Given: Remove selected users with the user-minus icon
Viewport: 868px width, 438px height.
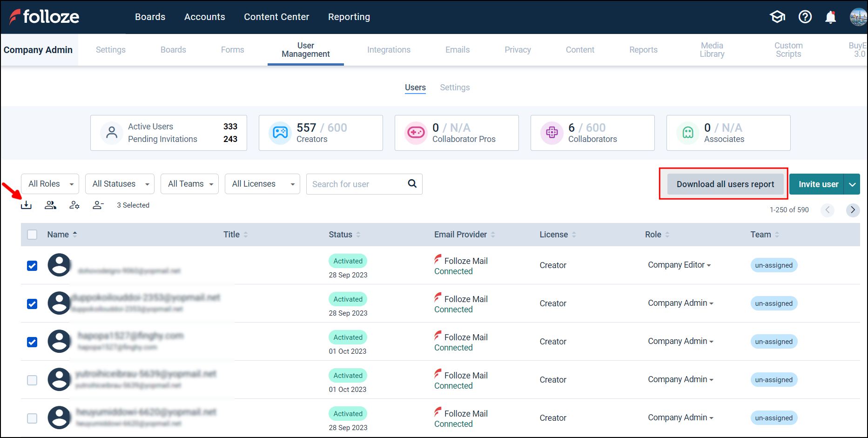Looking at the screenshot, I should [x=98, y=205].
